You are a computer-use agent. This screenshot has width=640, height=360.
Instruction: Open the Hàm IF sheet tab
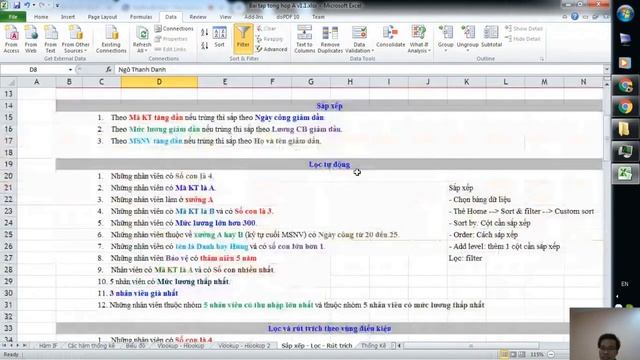click(48, 346)
